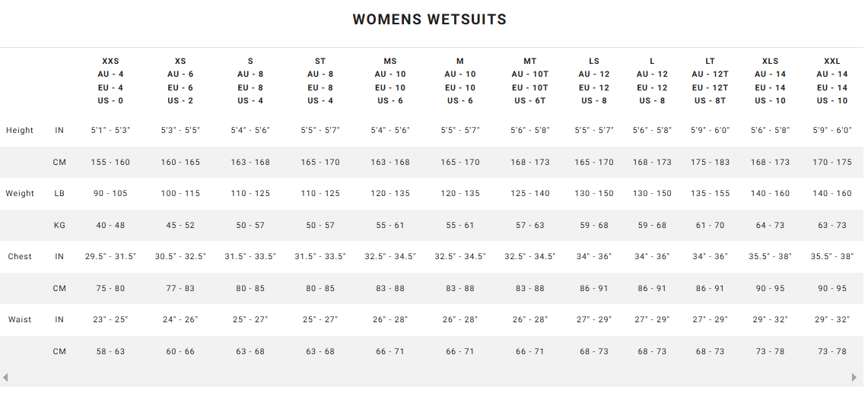Click the Height row label
This screenshot has height=396, width=868.
pyautogui.click(x=20, y=130)
